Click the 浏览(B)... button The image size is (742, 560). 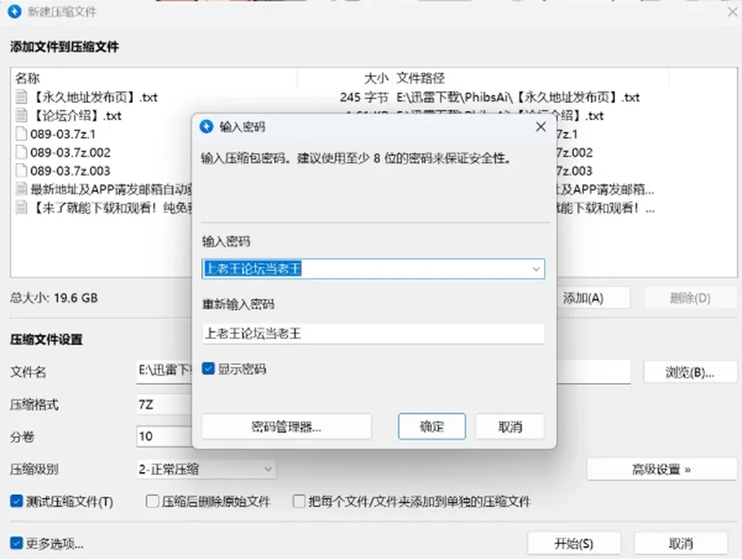[690, 372]
